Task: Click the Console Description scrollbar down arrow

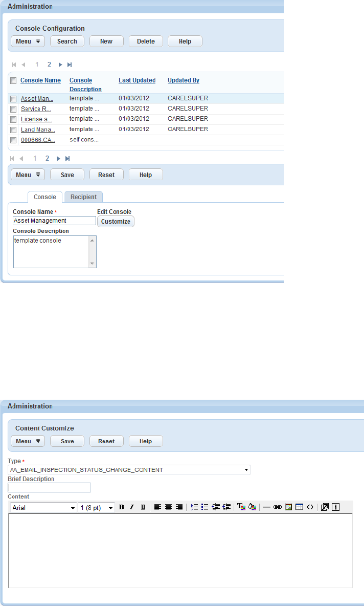Action: click(92, 264)
